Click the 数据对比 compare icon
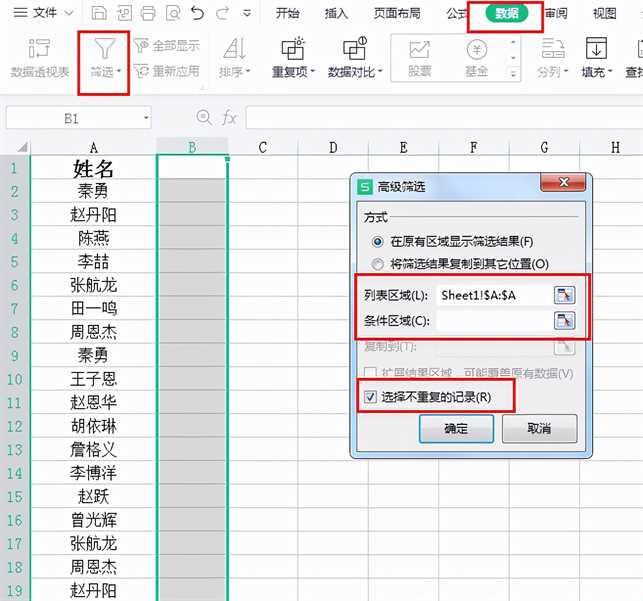 coord(354,49)
